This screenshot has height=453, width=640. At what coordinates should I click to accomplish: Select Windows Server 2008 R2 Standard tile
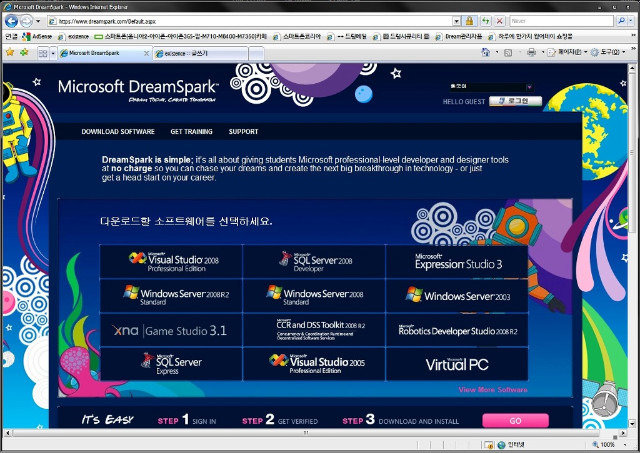171,296
